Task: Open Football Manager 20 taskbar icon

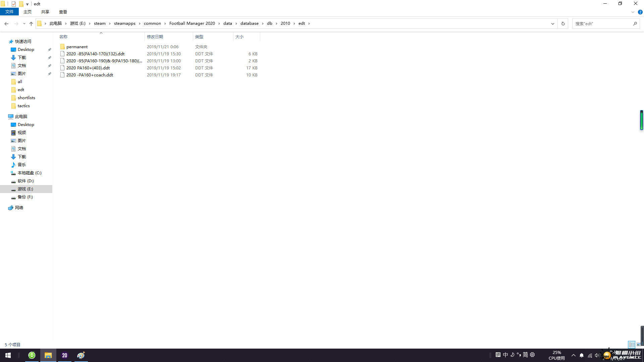Action: (65, 355)
